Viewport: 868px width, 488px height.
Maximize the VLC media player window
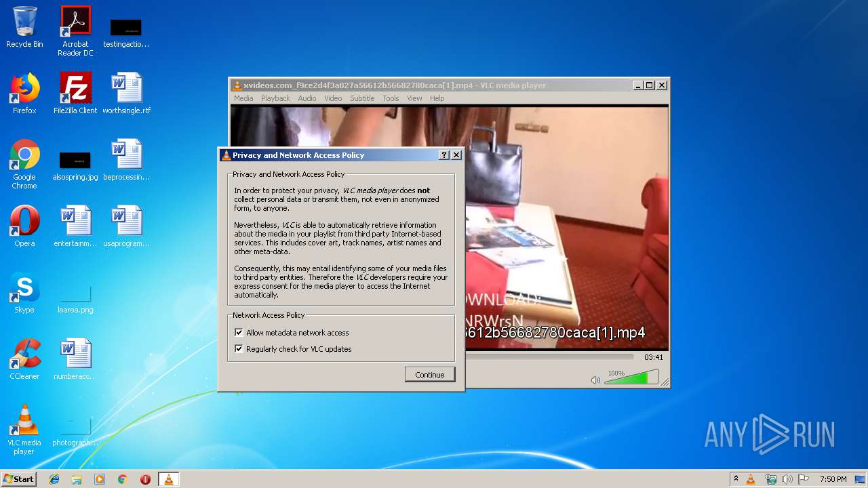[x=650, y=85]
